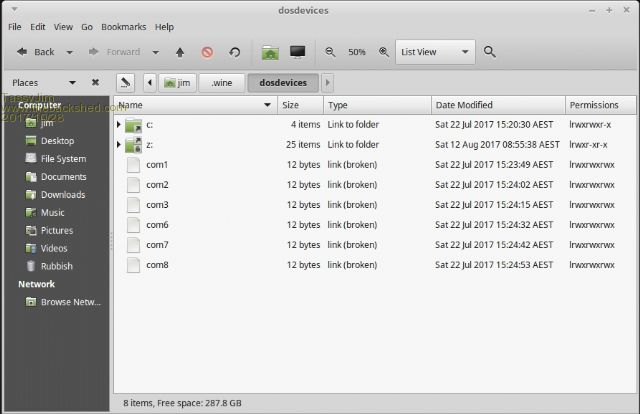Open the Bookmarks menu
Viewport: 640px width, 414px height.
[x=126, y=27]
